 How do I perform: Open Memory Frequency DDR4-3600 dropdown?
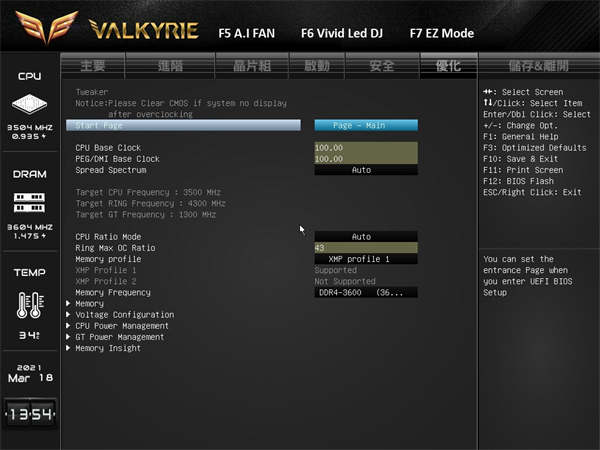(x=366, y=292)
